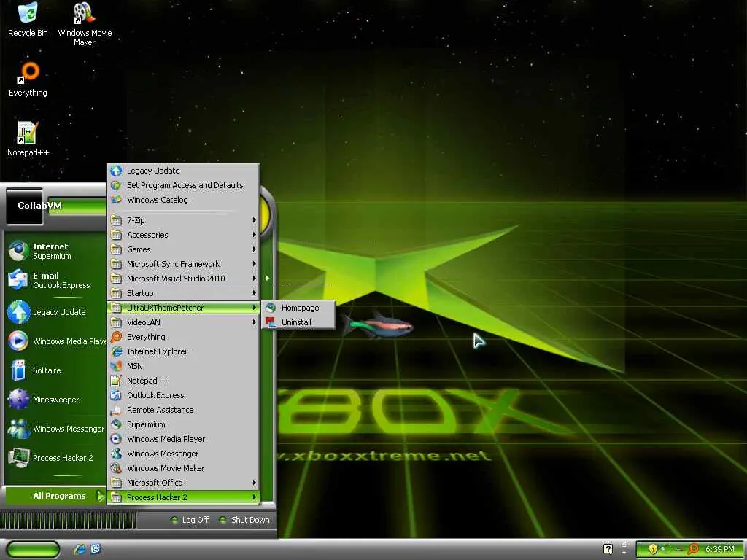This screenshot has height=560, width=747.
Task: Open Windows Media Player from programs list
Action: click(183, 439)
